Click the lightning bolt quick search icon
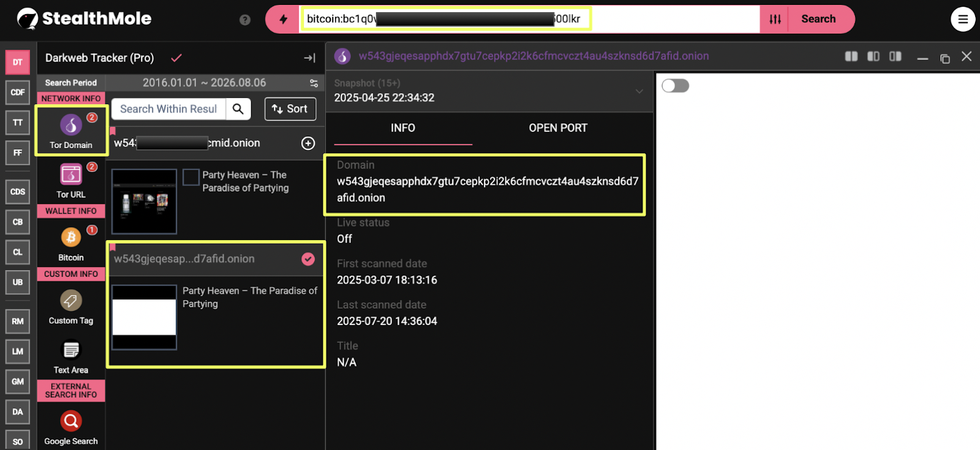 pyautogui.click(x=283, y=19)
